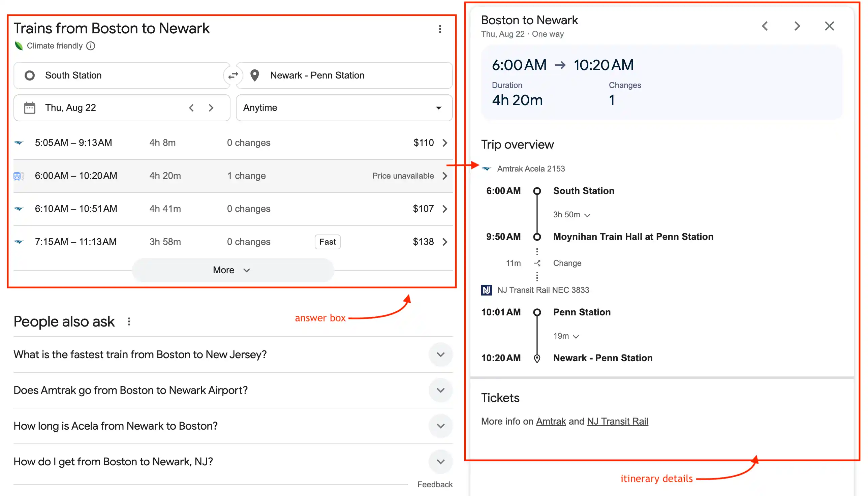Click the Climate friendly info icon
This screenshot has width=868, height=496.
91,45
